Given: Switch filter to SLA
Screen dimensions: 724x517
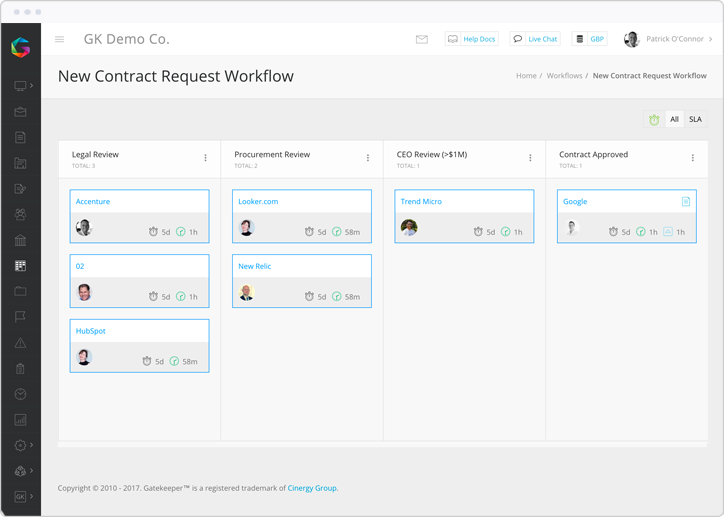Looking at the screenshot, I should (695, 119).
